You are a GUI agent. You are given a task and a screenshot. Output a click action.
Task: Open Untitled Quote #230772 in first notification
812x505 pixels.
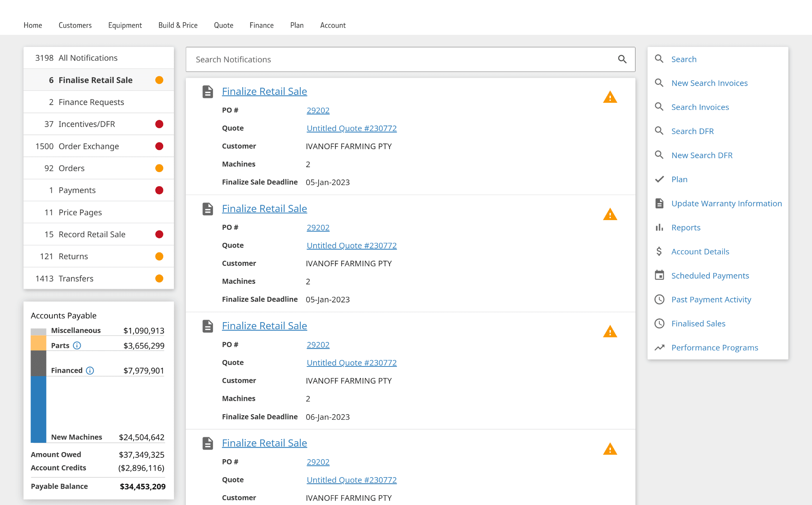point(351,128)
